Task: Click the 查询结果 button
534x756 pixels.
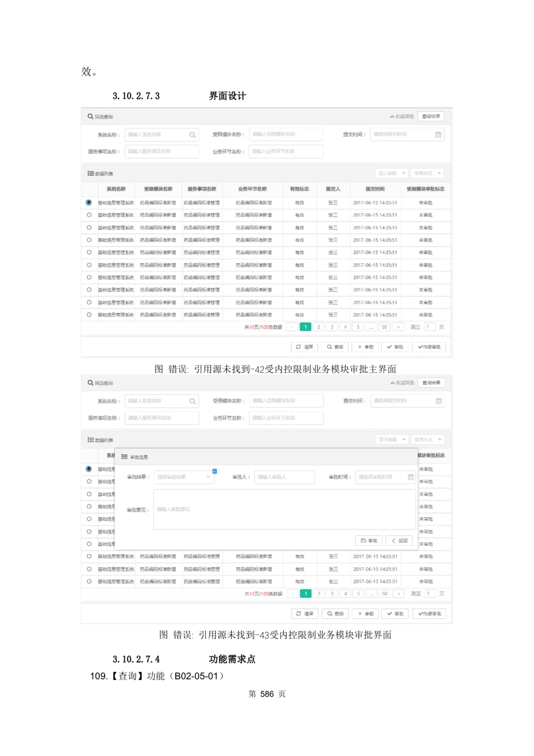Action: [x=431, y=115]
